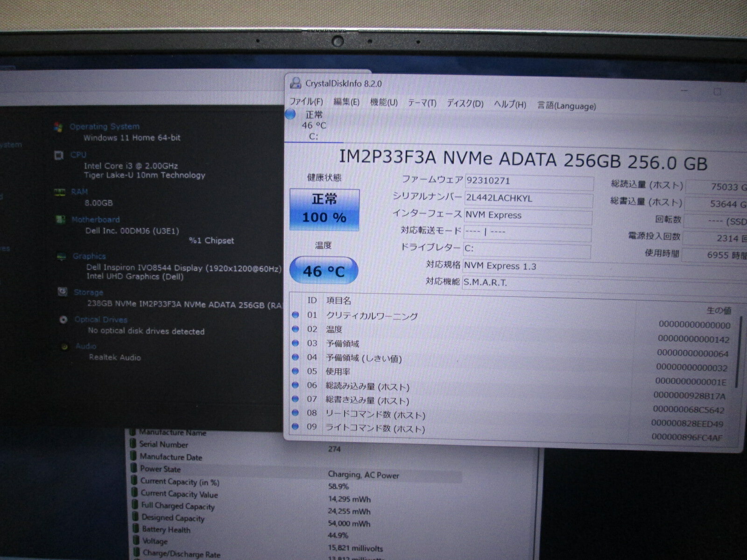
Task: Click the CrystalDiskInfo title bar icon
Action: point(295,83)
